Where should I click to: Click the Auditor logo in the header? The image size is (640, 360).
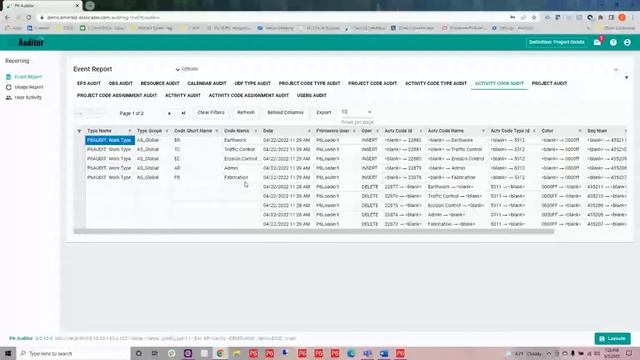(31, 42)
